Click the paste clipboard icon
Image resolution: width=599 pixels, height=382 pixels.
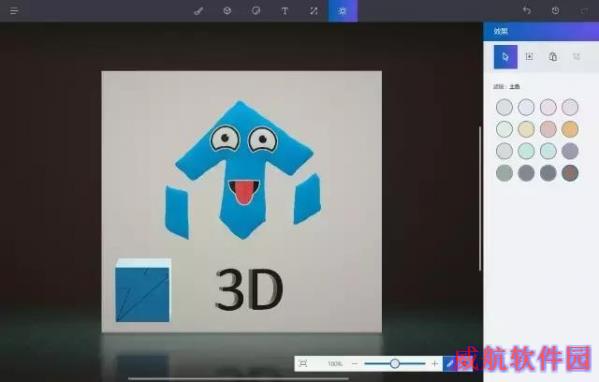point(553,57)
